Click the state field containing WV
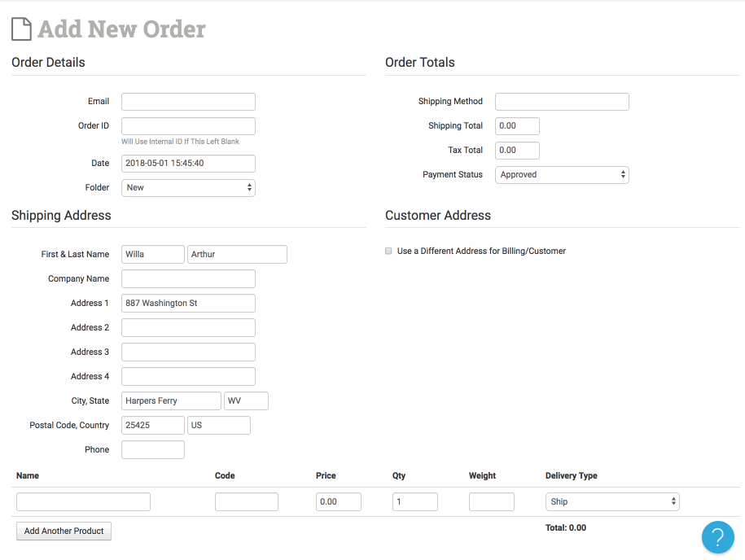This screenshot has height=560, width=745. (246, 401)
